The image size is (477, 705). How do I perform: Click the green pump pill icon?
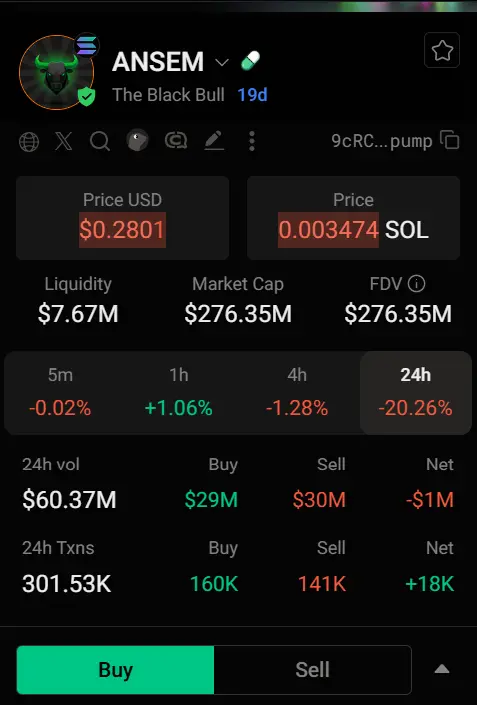(x=250, y=61)
